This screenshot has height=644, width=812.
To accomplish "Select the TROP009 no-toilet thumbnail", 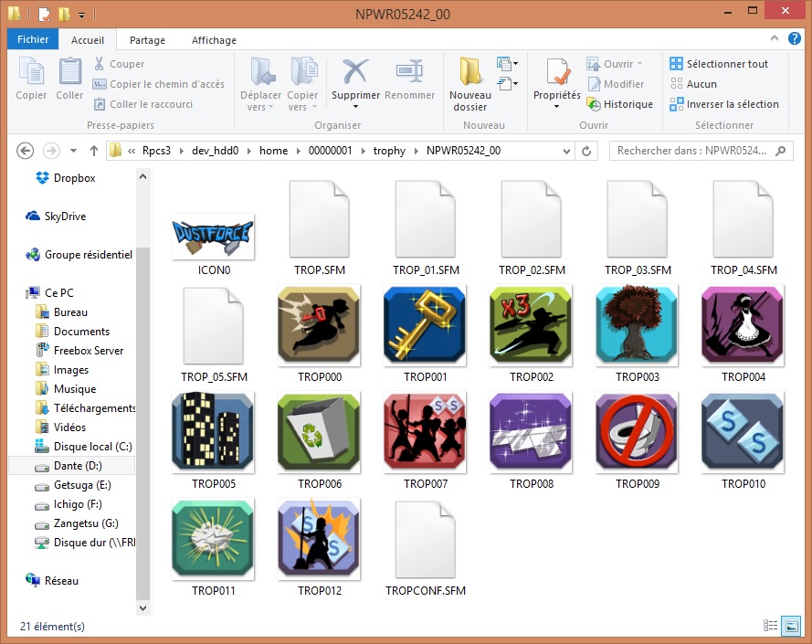I will pos(637,431).
